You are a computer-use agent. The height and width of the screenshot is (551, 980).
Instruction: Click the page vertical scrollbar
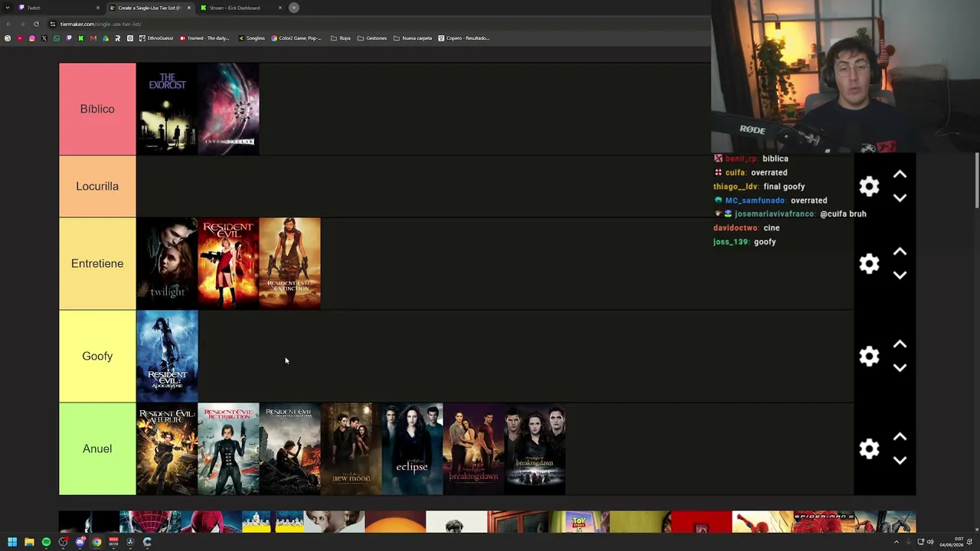point(976,180)
